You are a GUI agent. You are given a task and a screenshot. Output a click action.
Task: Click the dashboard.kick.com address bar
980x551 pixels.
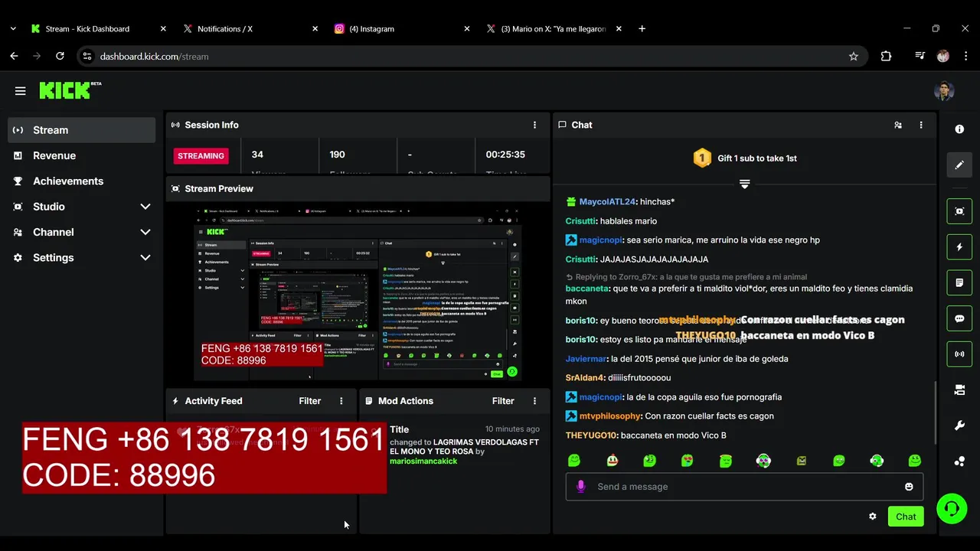pos(472,56)
